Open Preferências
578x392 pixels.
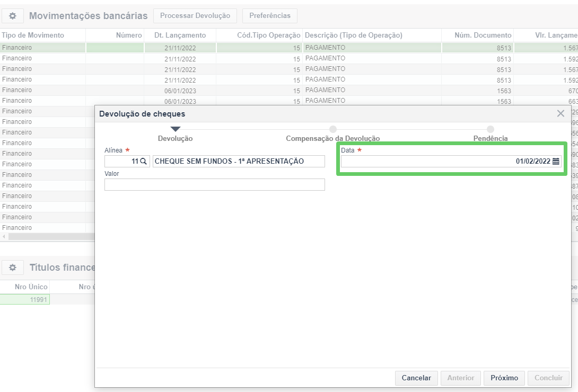[x=269, y=16]
